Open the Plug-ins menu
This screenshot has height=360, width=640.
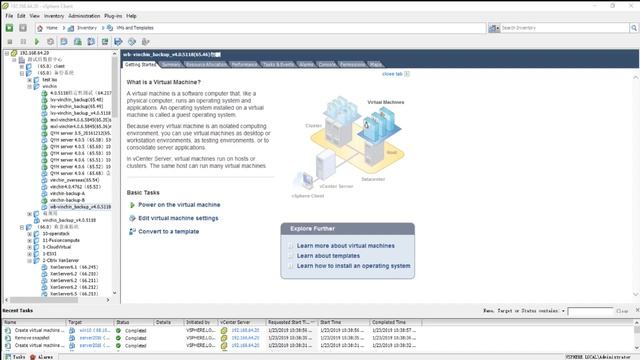tap(113, 16)
